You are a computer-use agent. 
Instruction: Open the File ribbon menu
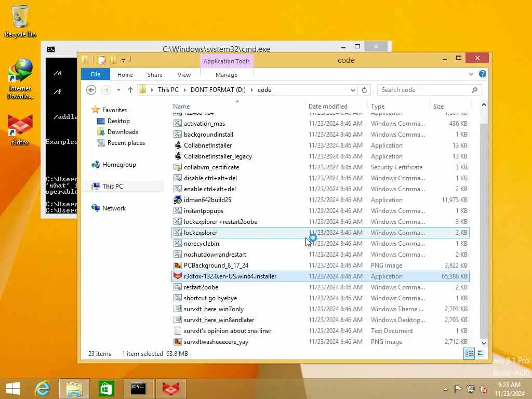[96, 74]
